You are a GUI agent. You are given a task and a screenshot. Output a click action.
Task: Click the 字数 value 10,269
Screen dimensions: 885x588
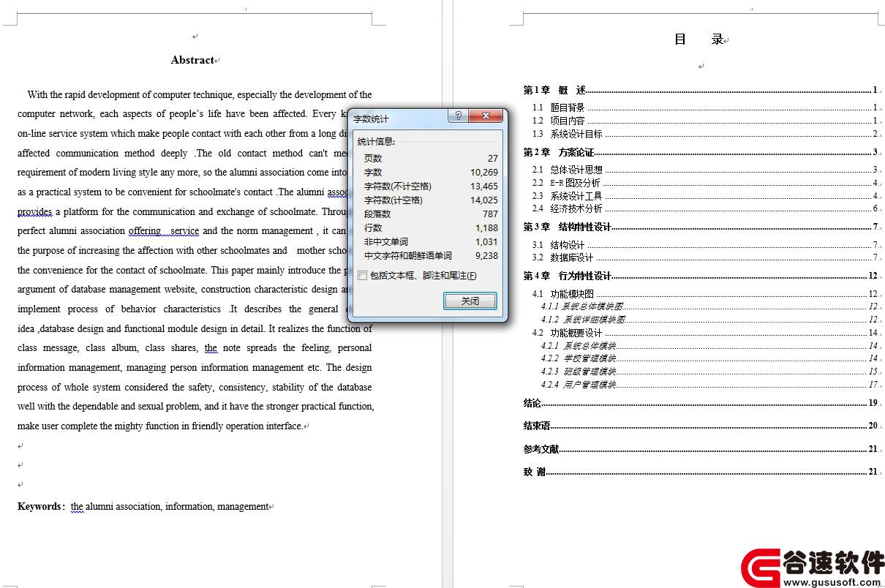point(484,173)
